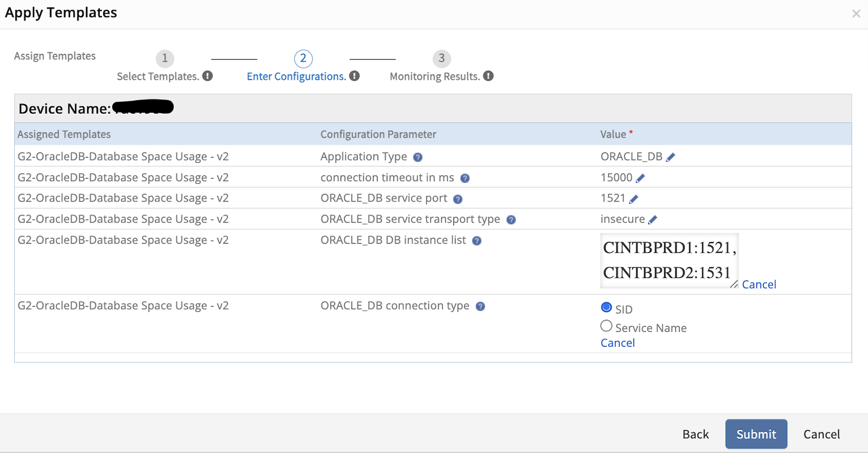Edit the Application Type value pencil icon

tap(670, 157)
